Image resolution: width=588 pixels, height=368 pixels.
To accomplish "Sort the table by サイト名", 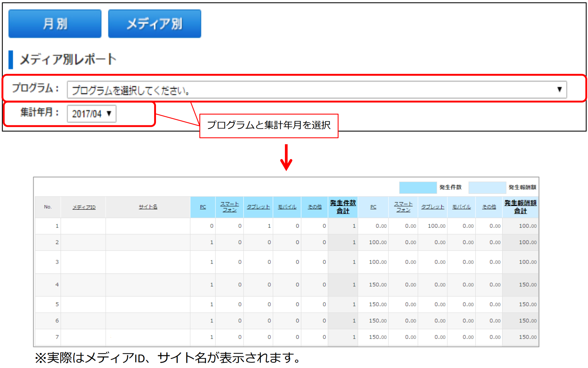I will 148,207.
